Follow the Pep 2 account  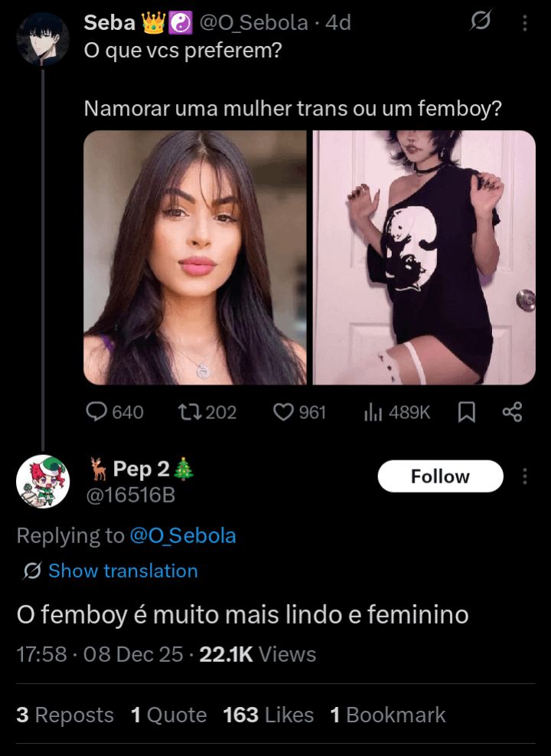pyautogui.click(x=440, y=476)
